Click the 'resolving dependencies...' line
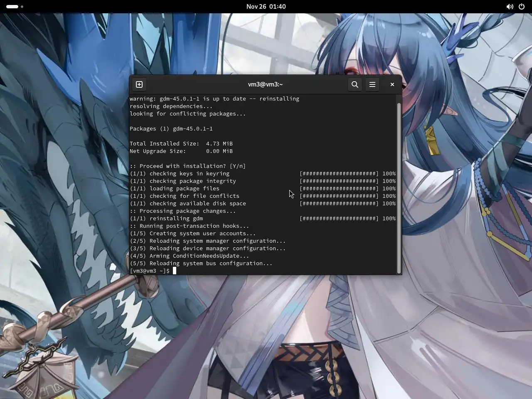 [x=171, y=106]
